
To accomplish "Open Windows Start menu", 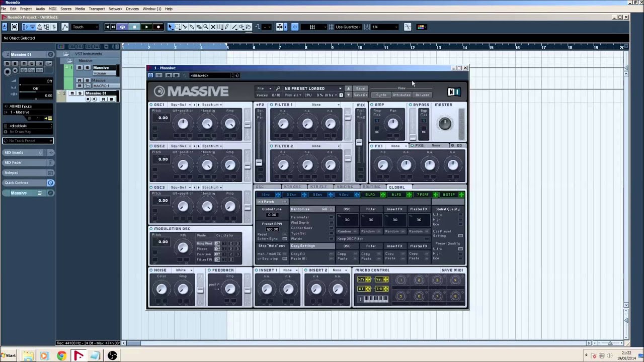I will (9, 355).
